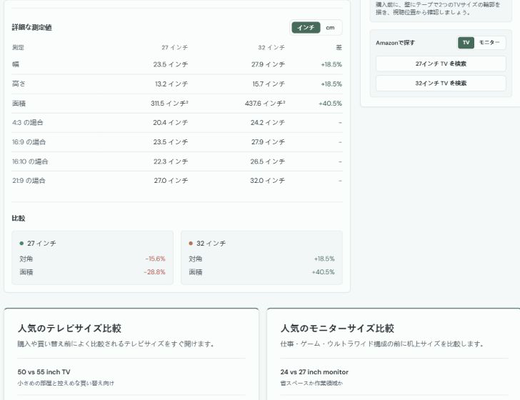The image size is (520, 400).
Task: Click the 24.2 インチ value for 4:3
Action: pyautogui.click(x=268, y=123)
